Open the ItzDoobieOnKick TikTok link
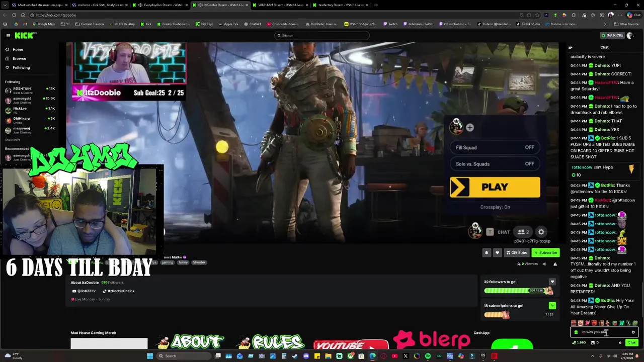 (x=119, y=291)
